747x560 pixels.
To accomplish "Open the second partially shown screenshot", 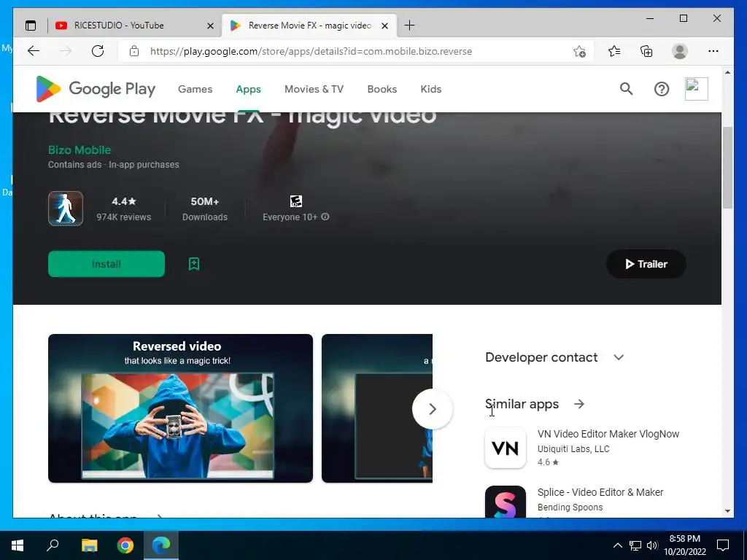I will pyautogui.click(x=377, y=408).
